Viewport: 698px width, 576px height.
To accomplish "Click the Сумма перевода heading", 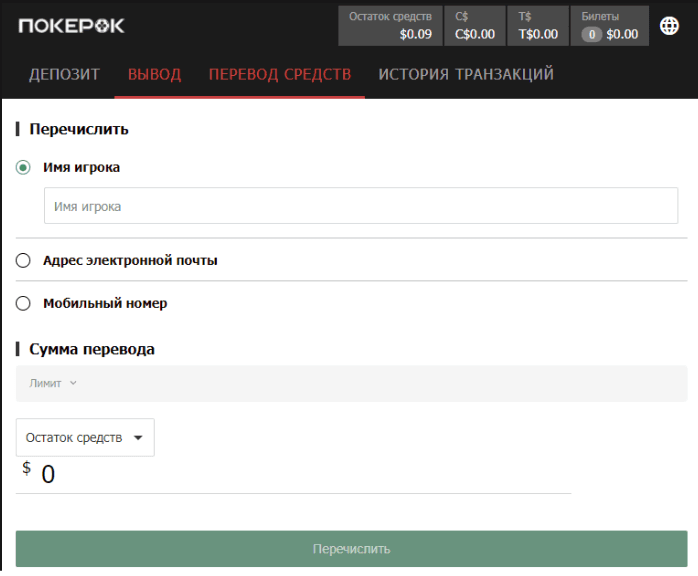I will click(x=92, y=349).
